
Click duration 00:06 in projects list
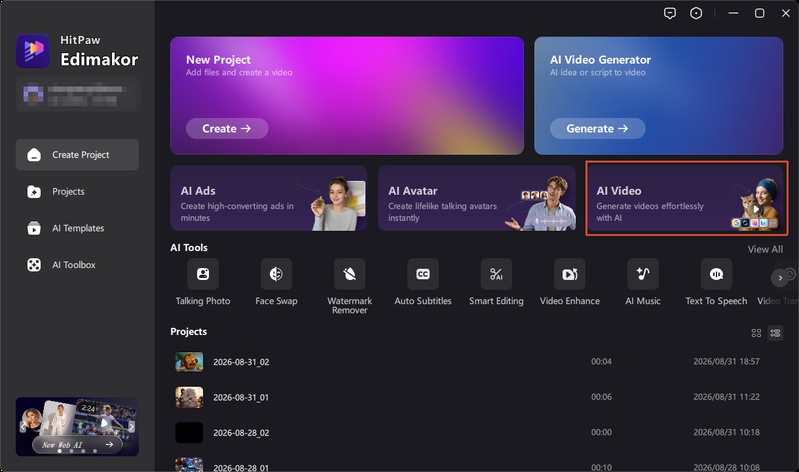point(601,397)
